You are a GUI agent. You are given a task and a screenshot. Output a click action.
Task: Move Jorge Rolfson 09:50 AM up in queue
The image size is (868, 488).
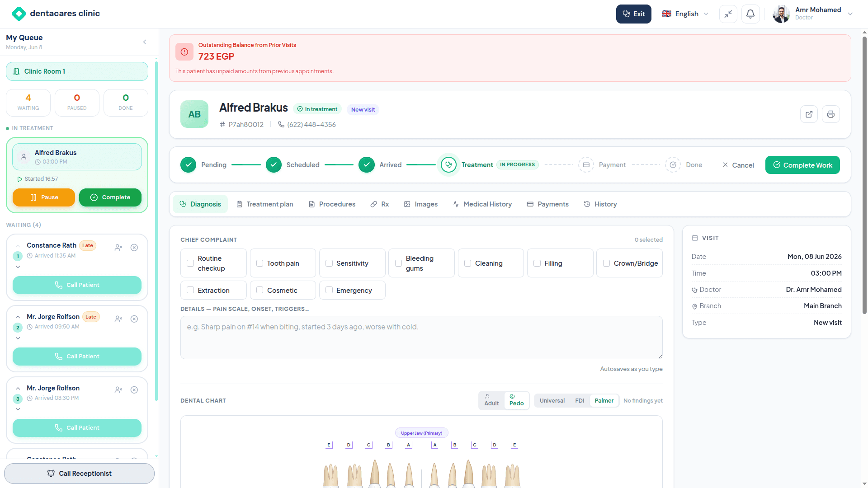tap(18, 317)
